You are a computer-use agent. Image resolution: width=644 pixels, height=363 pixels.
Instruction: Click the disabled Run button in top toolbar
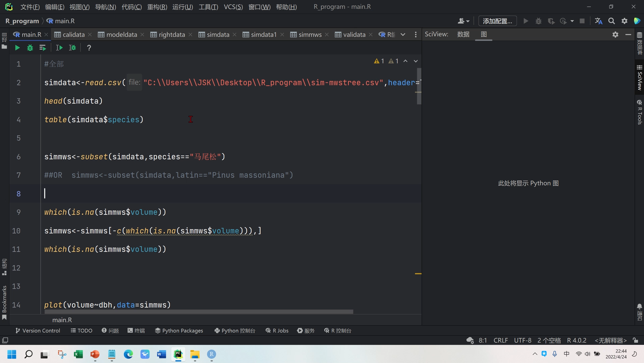point(526,21)
